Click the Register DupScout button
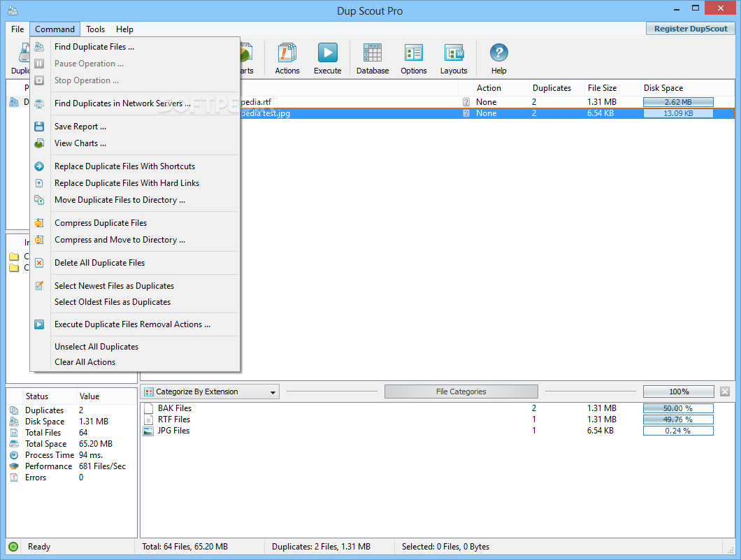The width and height of the screenshot is (741, 560). [x=691, y=29]
